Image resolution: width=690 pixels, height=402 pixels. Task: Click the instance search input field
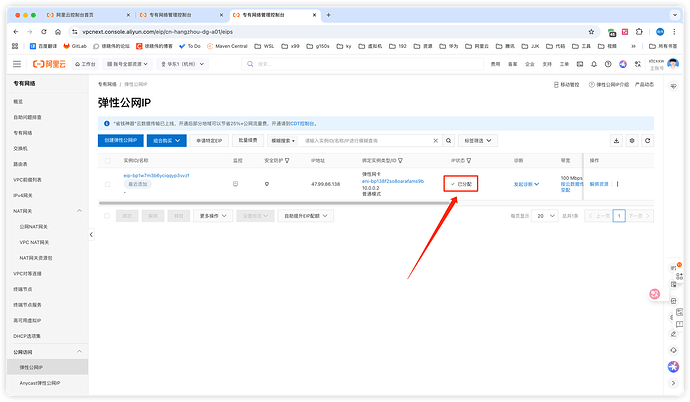(x=380, y=141)
